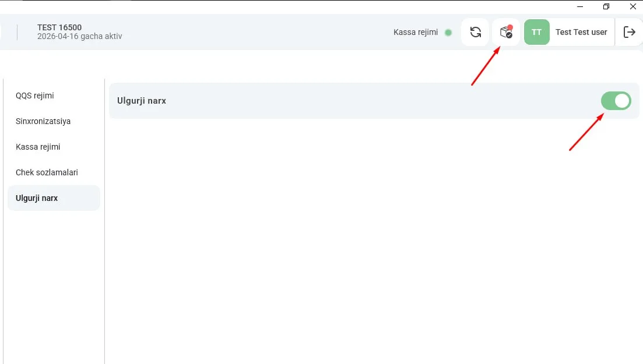The image size is (643, 364).
Task: Click the green TT avatar badge
Action: point(536,32)
